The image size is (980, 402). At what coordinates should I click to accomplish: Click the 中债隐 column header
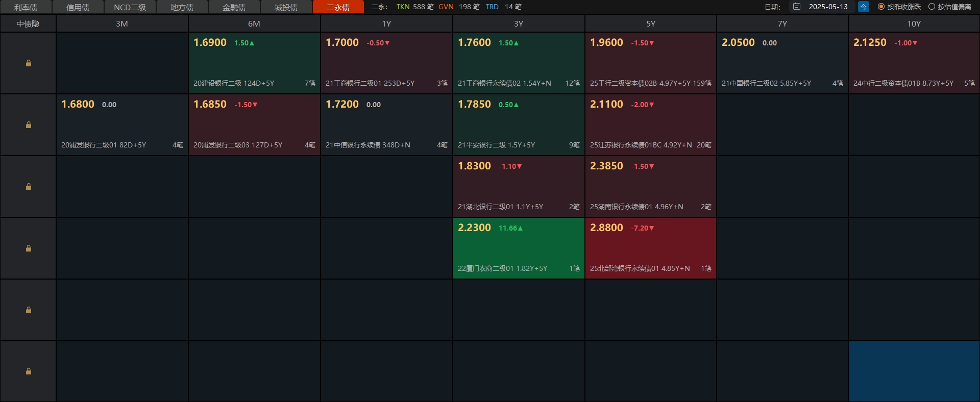[28, 24]
